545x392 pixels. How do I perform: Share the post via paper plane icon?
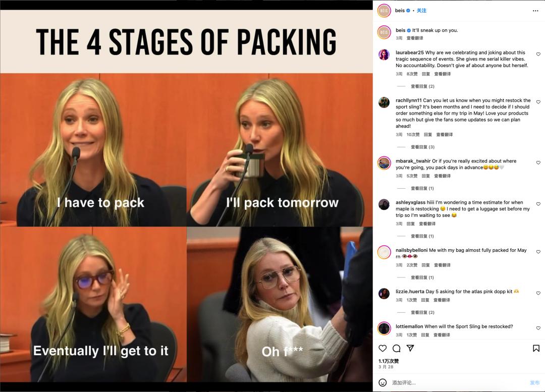(x=410, y=348)
